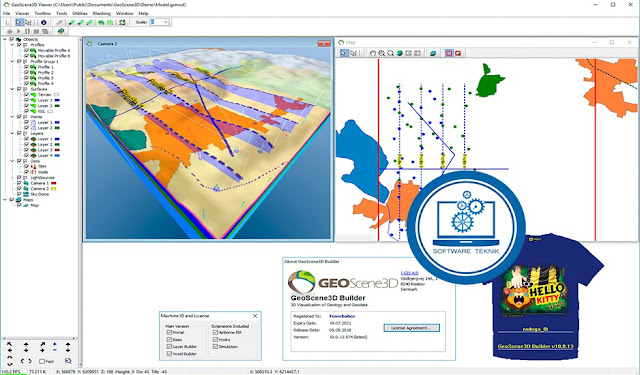Click the blue info icon in toolbar
This screenshot has width=640, height=375.
tap(44, 22)
